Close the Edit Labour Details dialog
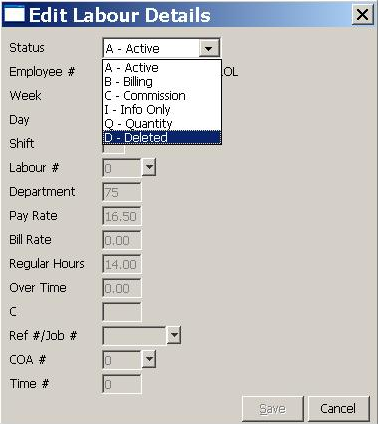The image size is (378, 424). 362,15
